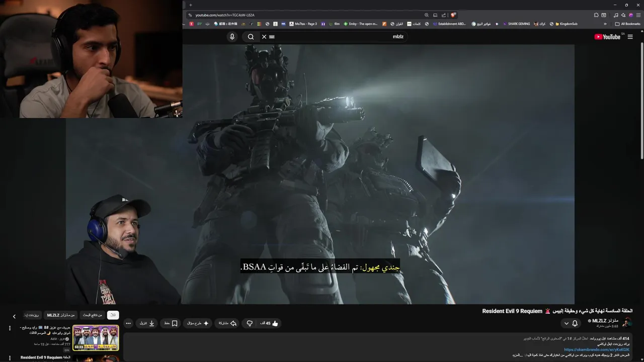Click the picture-in-picture icon in the address bar
Viewport: 644px width, 362px height.
(435, 15)
